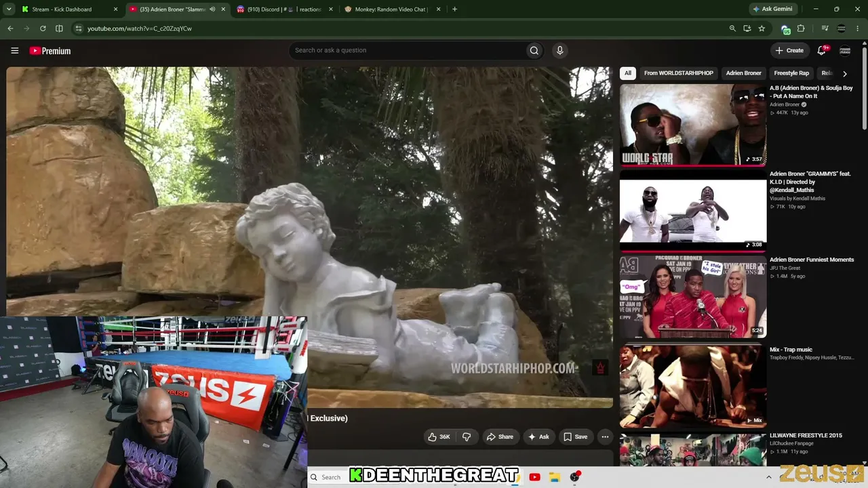This screenshot has height=488, width=868.
Task: Save the video to a playlist
Action: tap(576, 437)
